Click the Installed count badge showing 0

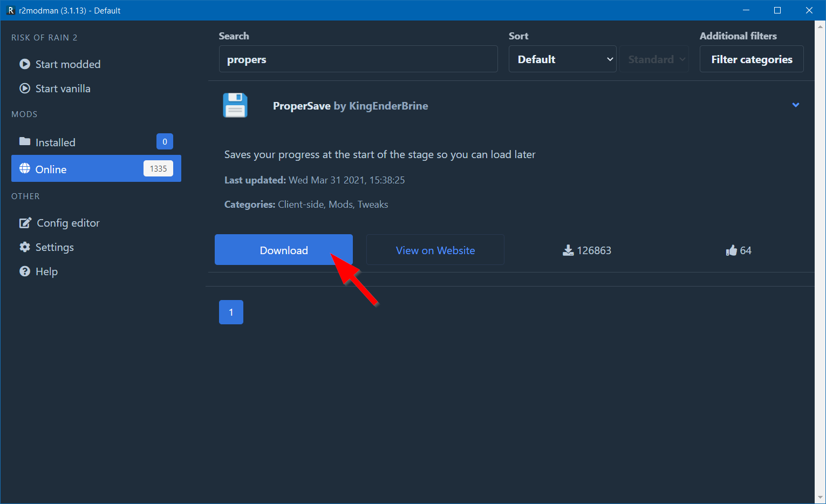pos(165,141)
